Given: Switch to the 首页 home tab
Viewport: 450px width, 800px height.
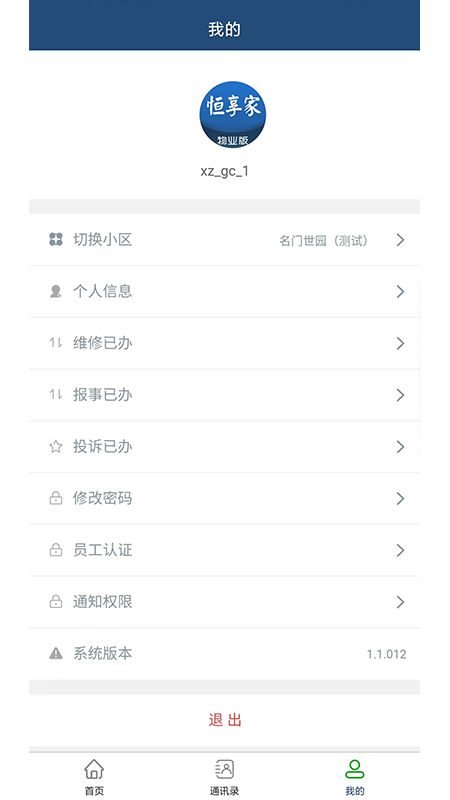Looking at the screenshot, I should [x=94, y=777].
